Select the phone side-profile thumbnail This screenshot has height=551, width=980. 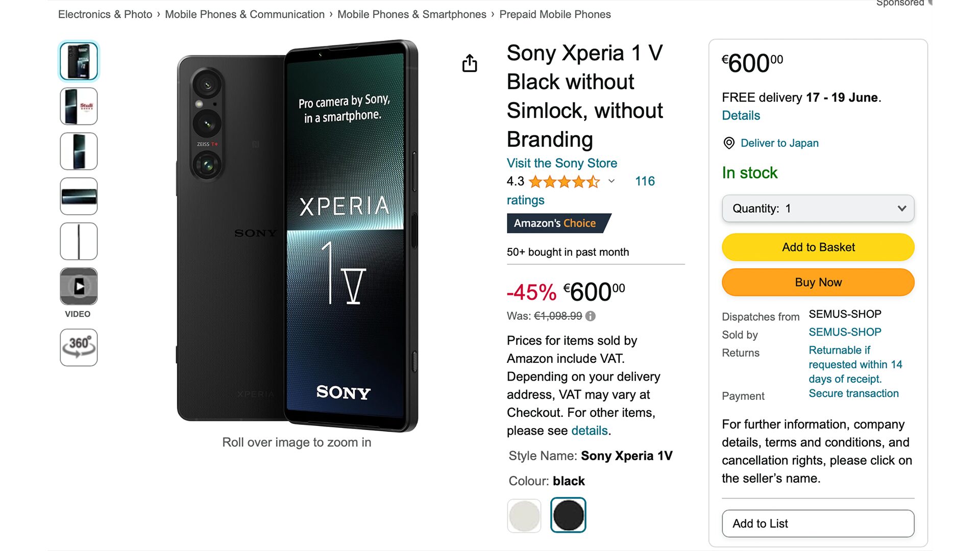click(79, 241)
